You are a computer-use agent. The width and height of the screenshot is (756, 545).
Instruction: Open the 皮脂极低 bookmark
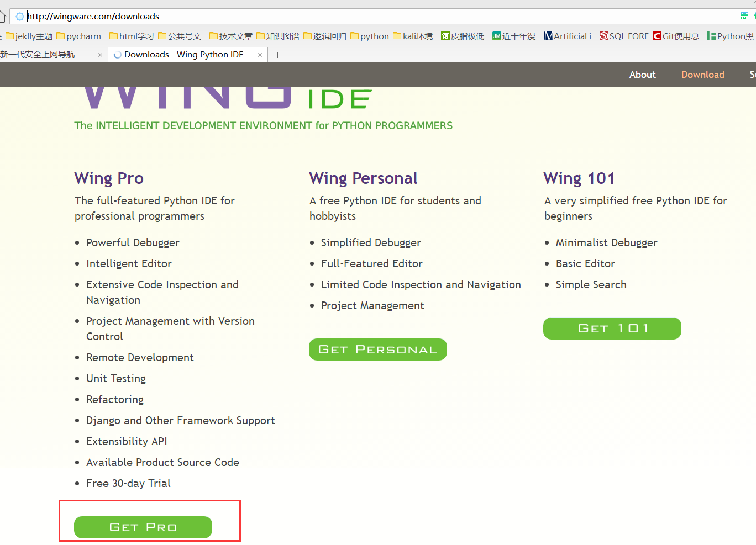[x=463, y=36]
